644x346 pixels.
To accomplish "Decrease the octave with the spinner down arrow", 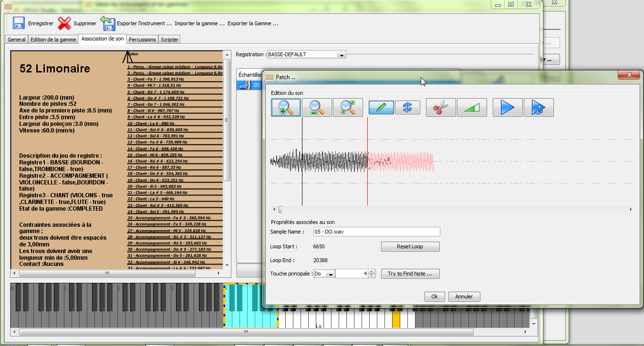I will point(372,276).
